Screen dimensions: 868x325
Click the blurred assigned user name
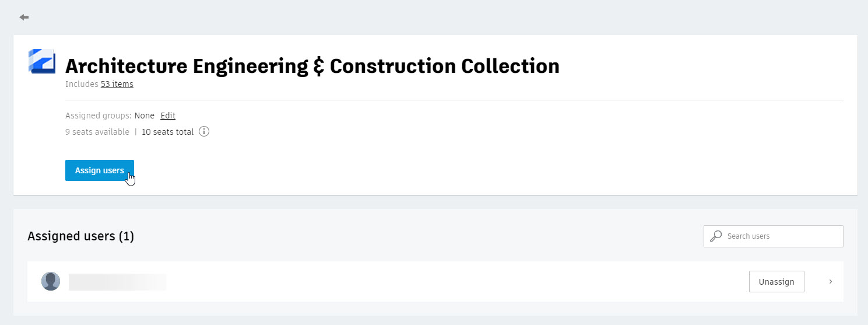click(117, 282)
